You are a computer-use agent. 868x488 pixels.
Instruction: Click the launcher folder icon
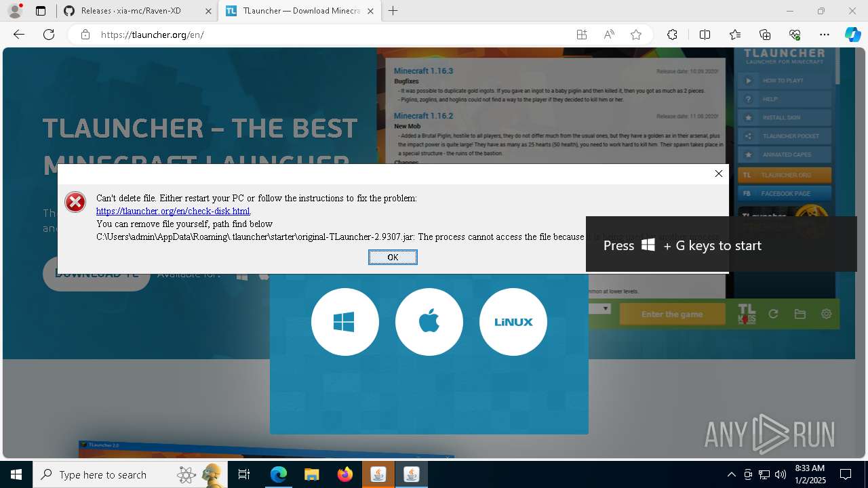click(x=800, y=314)
